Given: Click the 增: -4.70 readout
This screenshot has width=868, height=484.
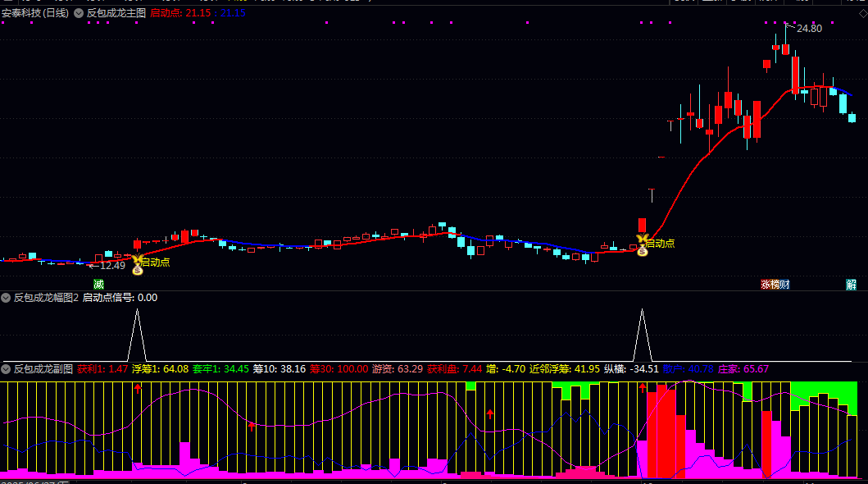Looking at the screenshot, I should (506, 369).
